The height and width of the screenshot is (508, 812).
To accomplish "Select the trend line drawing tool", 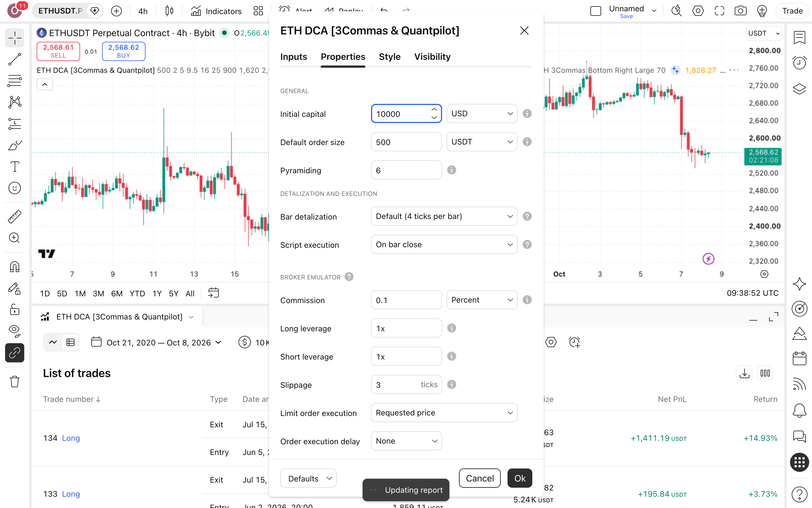I will click(14, 60).
